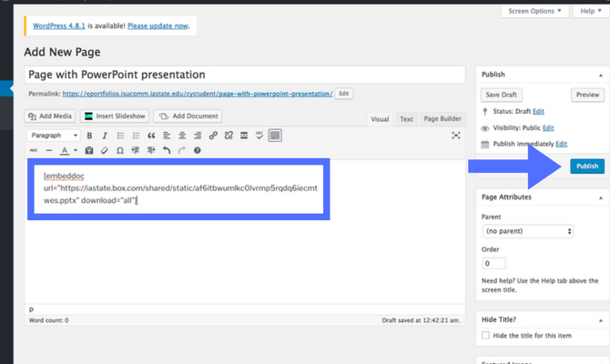Increase paragraph indent
Screen dimensions: 610x364
tap(151, 150)
